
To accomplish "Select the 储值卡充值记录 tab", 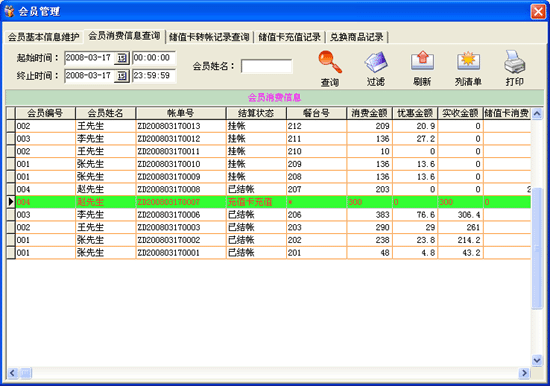I will (x=289, y=37).
